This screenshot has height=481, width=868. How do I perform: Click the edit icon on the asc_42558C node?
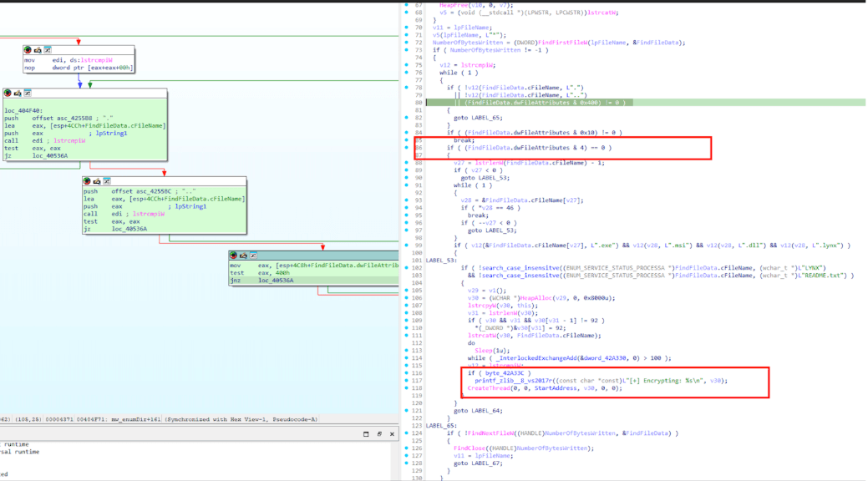click(x=97, y=181)
